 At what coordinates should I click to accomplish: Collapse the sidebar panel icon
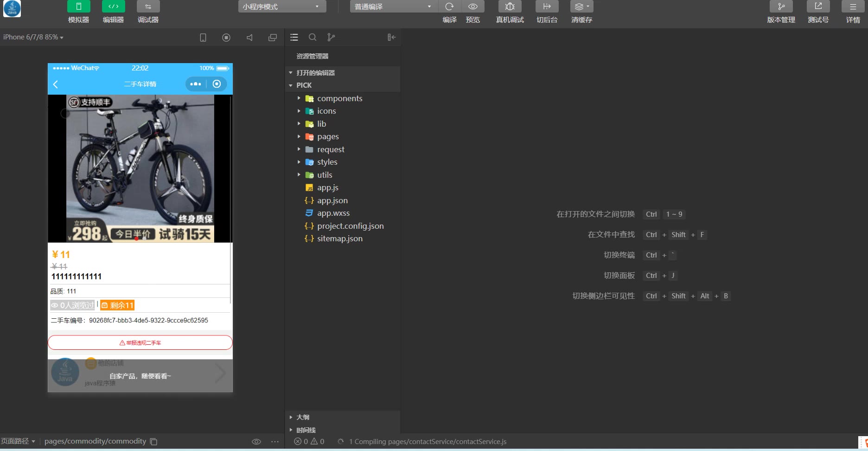(392, 37)
